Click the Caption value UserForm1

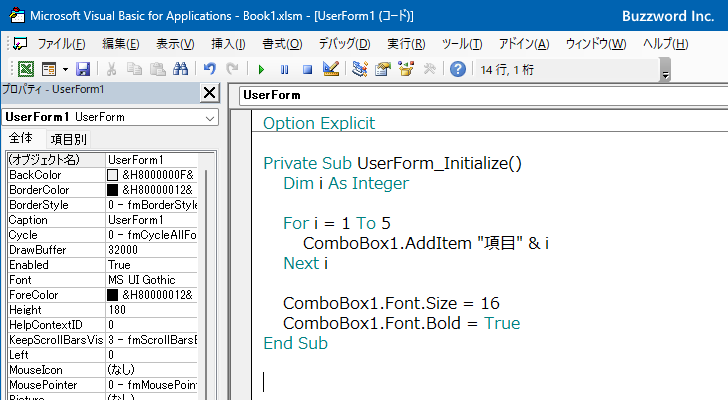136,220
